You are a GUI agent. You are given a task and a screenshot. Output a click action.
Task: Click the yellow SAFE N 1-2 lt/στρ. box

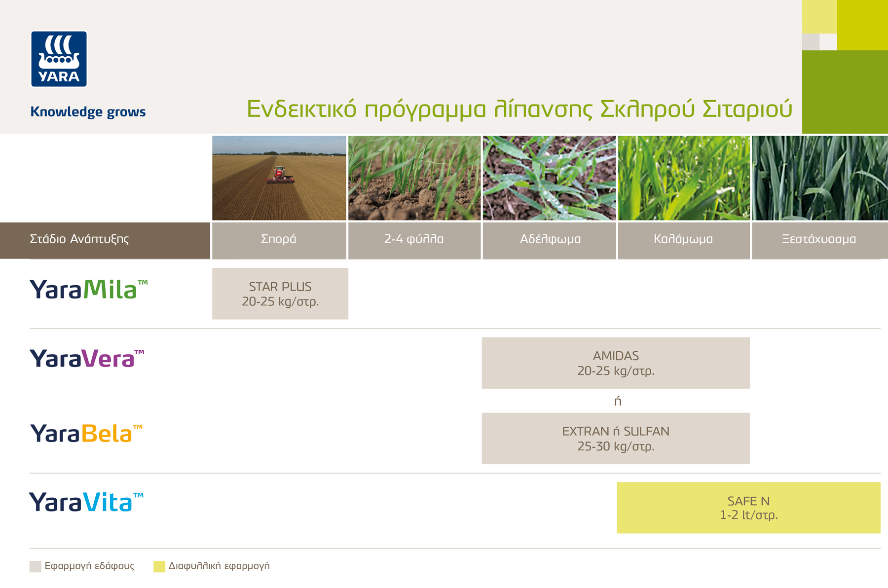click(x=748, y=508)
